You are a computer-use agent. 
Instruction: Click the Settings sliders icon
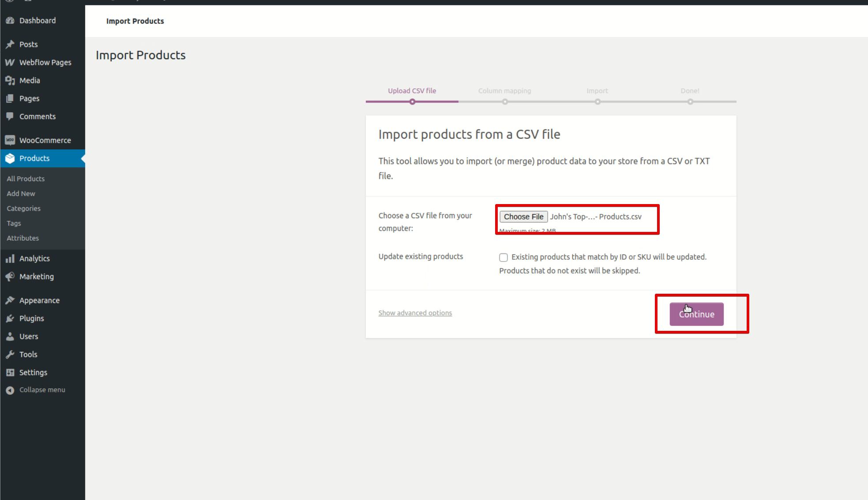coord(10,373)
